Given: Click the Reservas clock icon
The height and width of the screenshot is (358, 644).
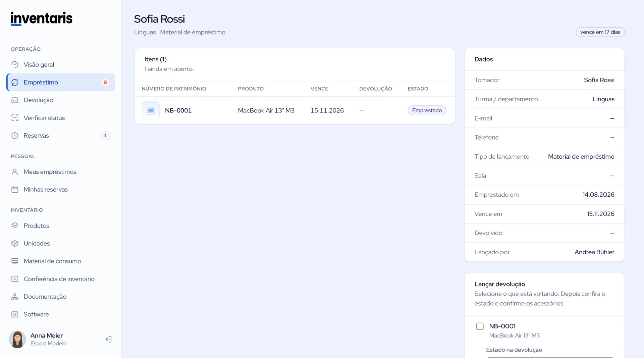Looking at the screenshot, I should click(x=15, y=136).
